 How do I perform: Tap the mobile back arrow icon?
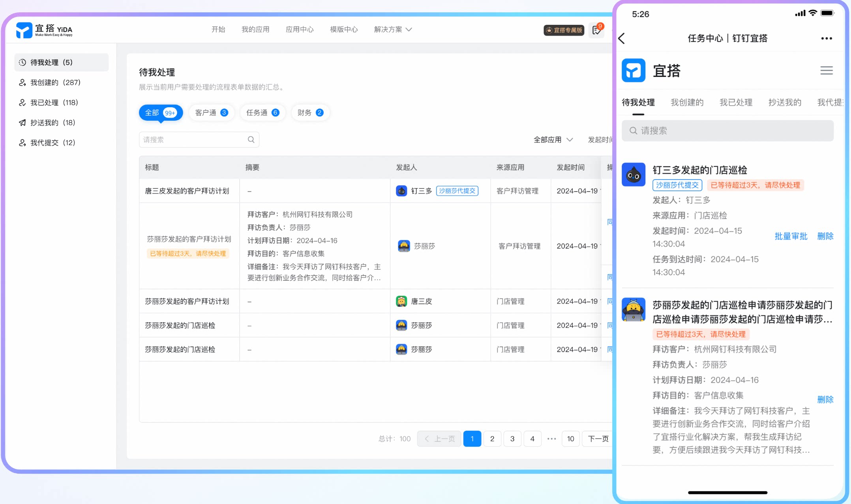tap(622, 38)
